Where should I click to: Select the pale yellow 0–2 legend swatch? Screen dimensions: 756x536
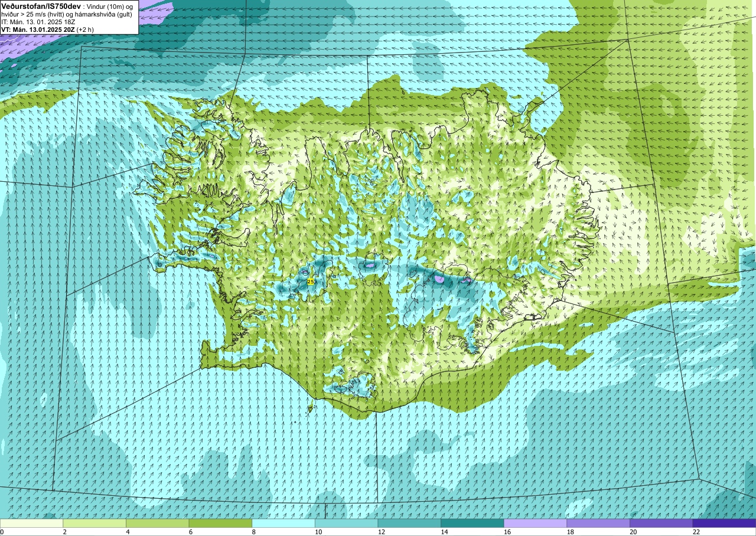tap(31, 523)
